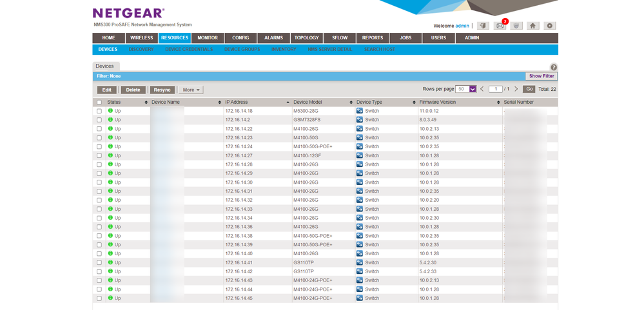644x310 pixels.
Task: Click the Resync button
Action: point(162,90)
